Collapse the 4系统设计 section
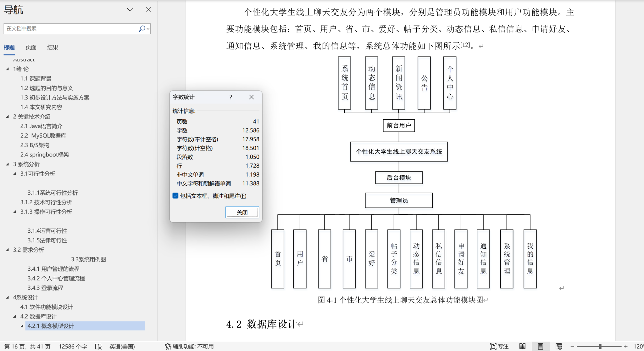 click(8, 297)
